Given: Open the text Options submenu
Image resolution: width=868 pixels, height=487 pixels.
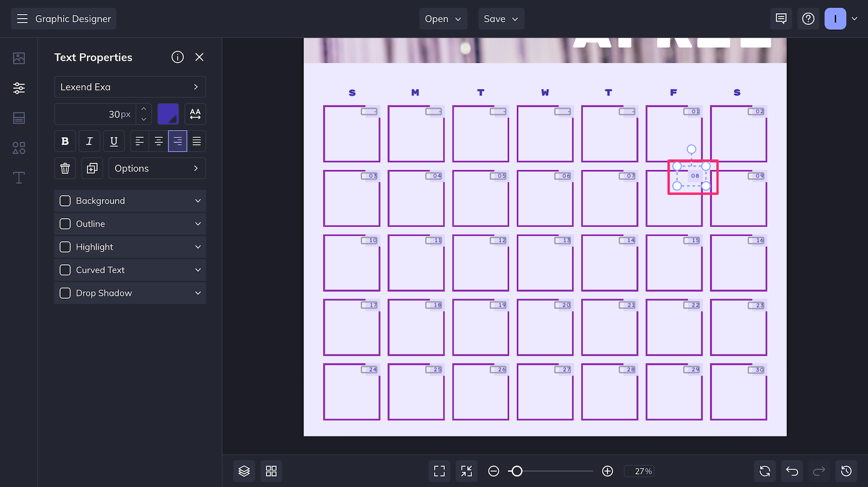Looking at the screenshot, I should [157, 168].
